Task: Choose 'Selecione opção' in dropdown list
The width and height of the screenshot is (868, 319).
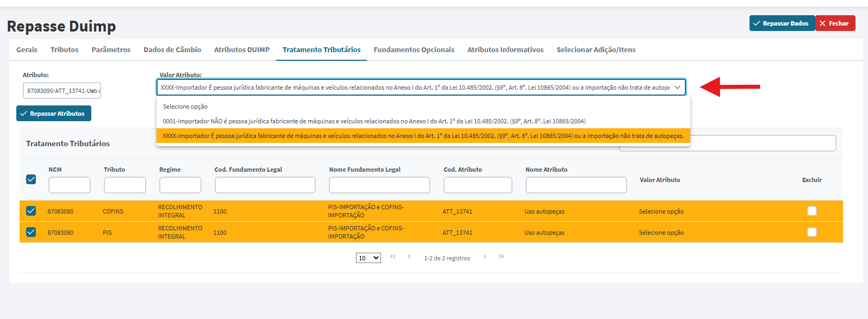Action: pos(423,107)
